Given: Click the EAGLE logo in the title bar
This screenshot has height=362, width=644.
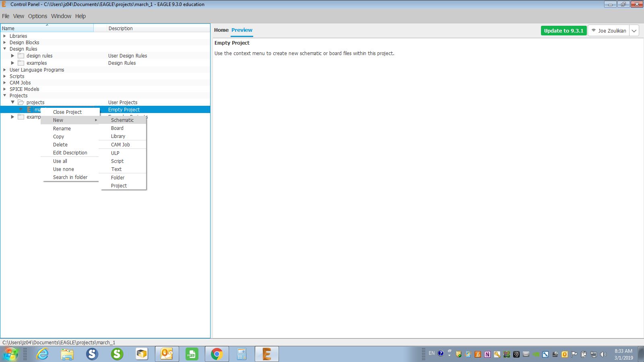Looking at the screenshot, I should pos(4,4).
